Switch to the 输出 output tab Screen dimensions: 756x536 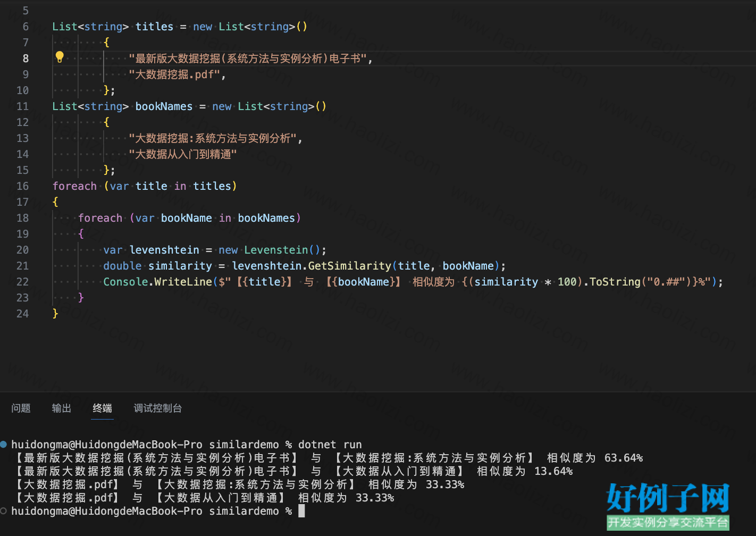[x=62, y=408]
